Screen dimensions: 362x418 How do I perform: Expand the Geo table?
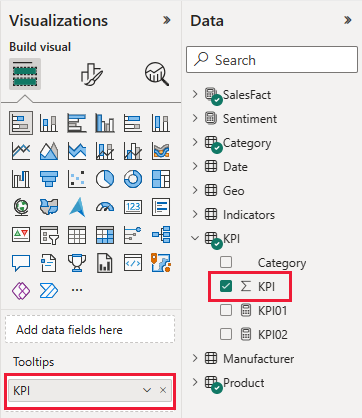click(x=195, y=190)
